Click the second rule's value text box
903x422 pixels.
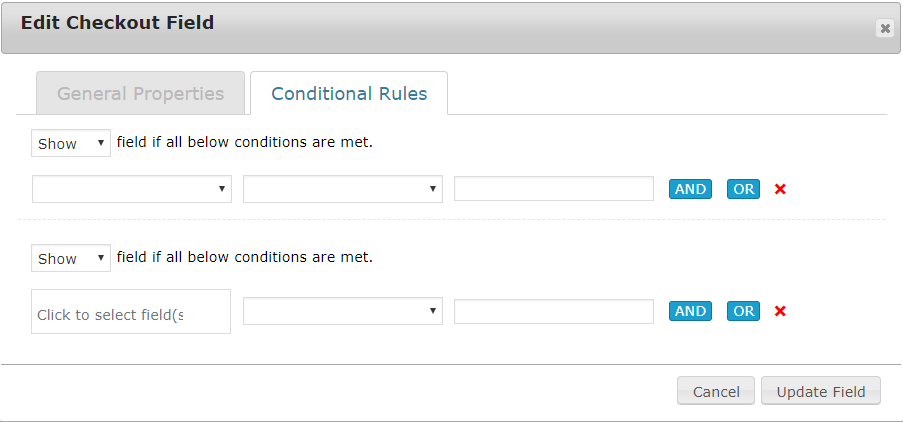click(x=553, y=311)
